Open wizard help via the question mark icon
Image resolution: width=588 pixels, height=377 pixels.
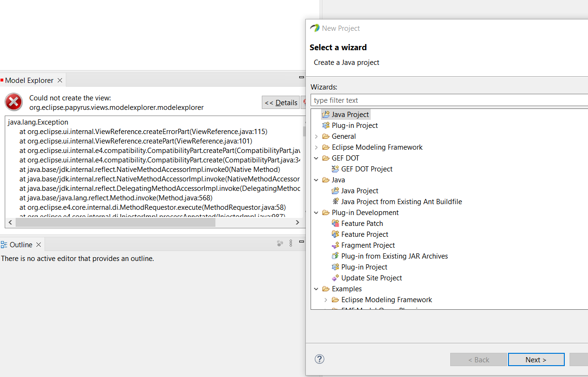(x=320, y=359)
